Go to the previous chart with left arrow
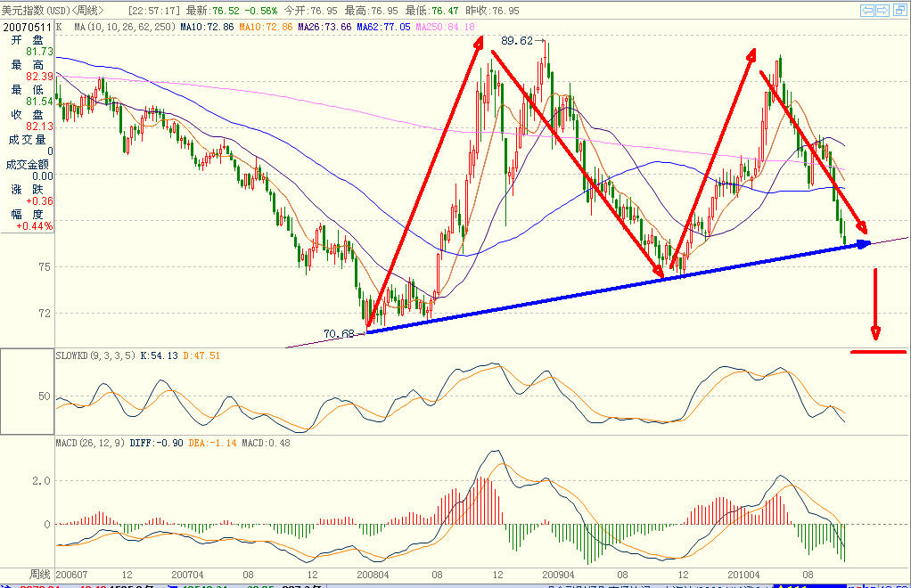 pyautogui.click(x=867, y=11)
